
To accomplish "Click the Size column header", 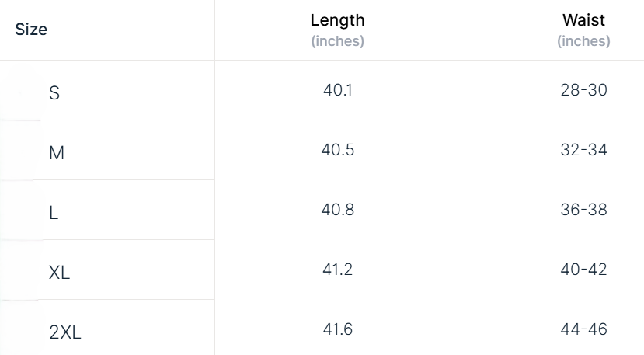I will [31, 30].
